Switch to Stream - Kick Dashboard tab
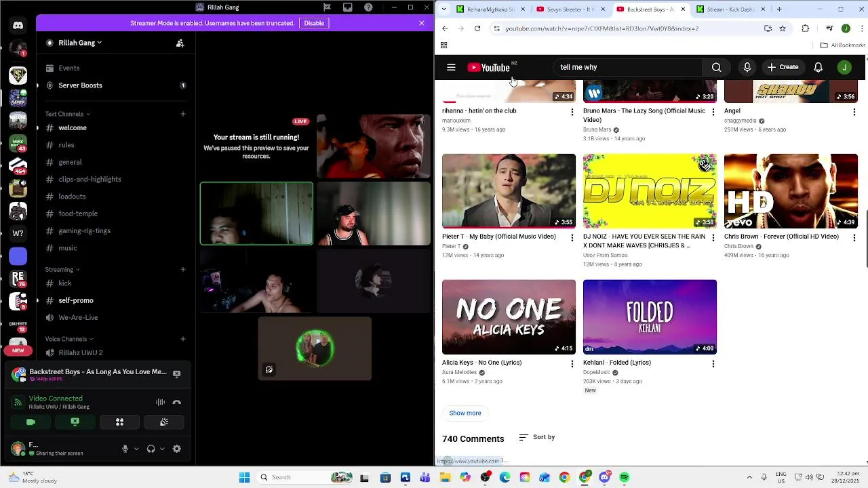This screenshot has height=488, width=868. coord(730,9)
